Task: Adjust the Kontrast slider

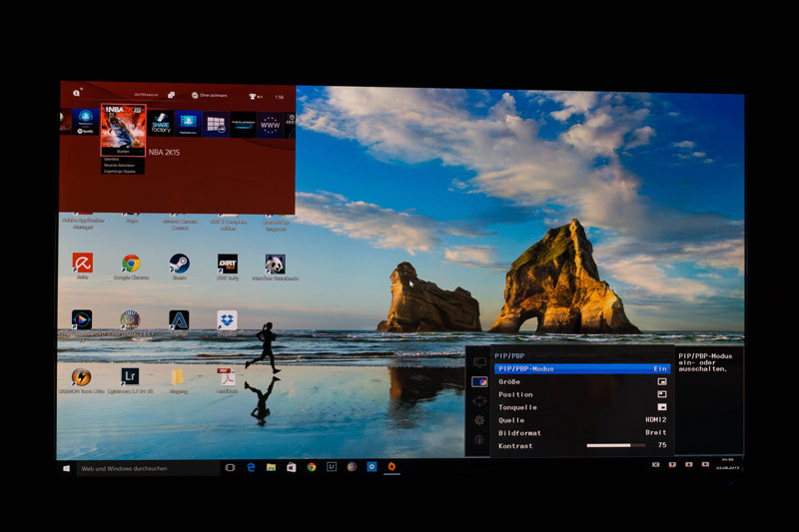Action: coord(616,445)
